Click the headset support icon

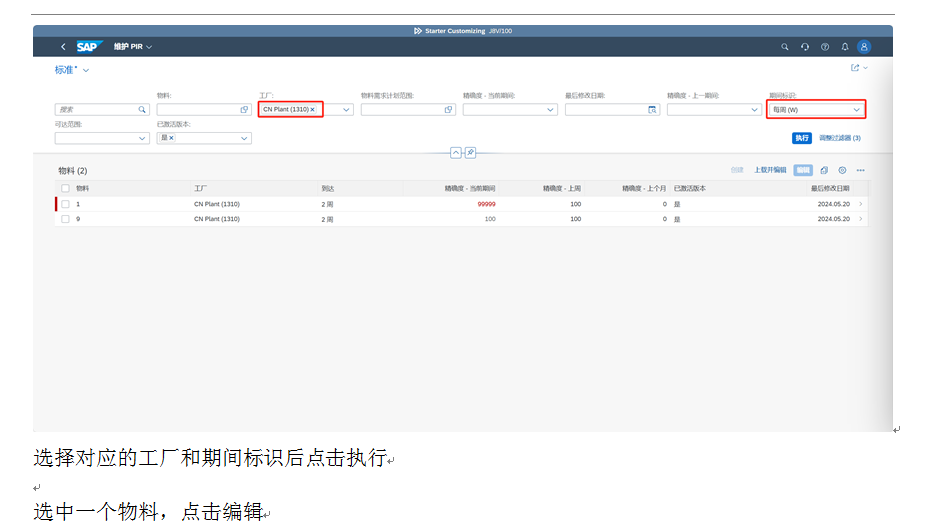click(805, 47)
